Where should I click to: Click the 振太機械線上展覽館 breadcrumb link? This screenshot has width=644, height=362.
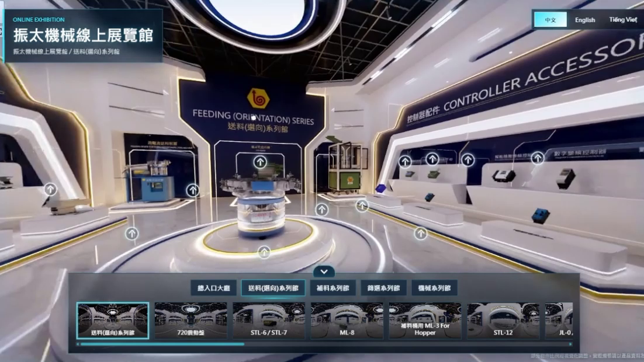pos(40,52)
